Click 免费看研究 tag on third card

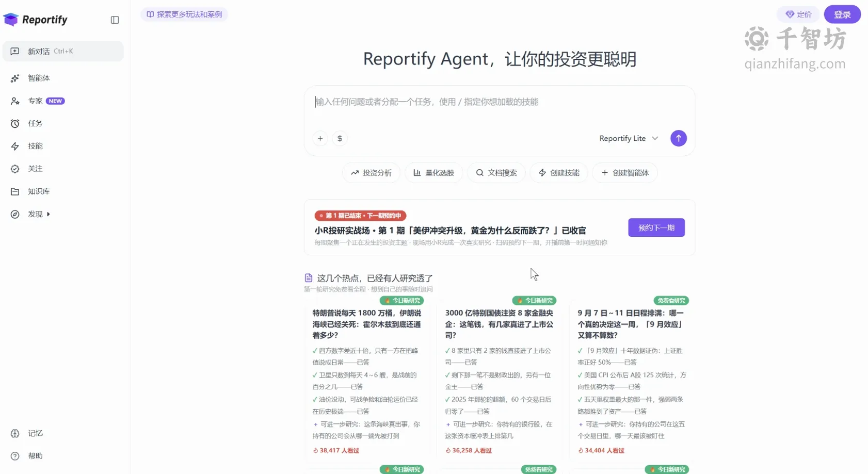pyautogui.click(x=671, y=301)
